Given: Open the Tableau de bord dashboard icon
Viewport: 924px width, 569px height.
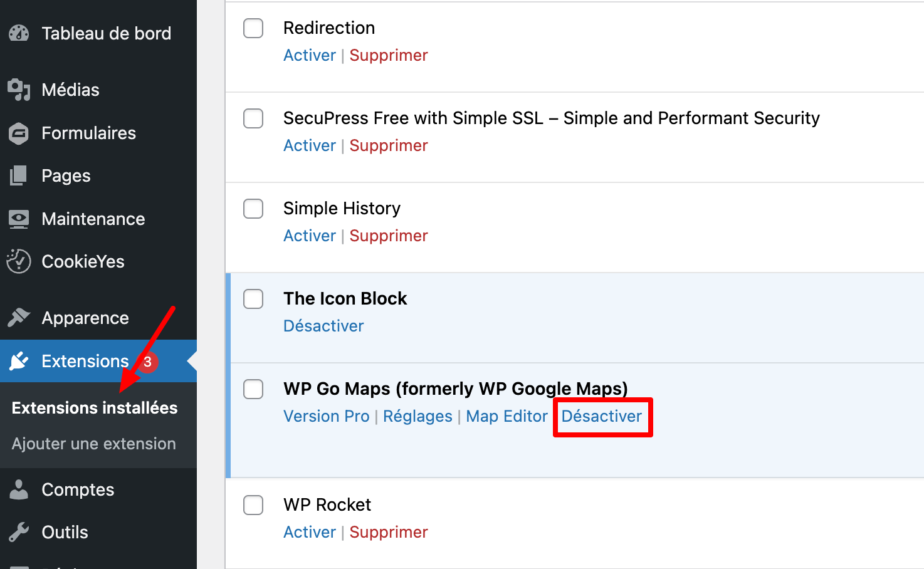Looking at the screenshot, I should pos(19,33).
